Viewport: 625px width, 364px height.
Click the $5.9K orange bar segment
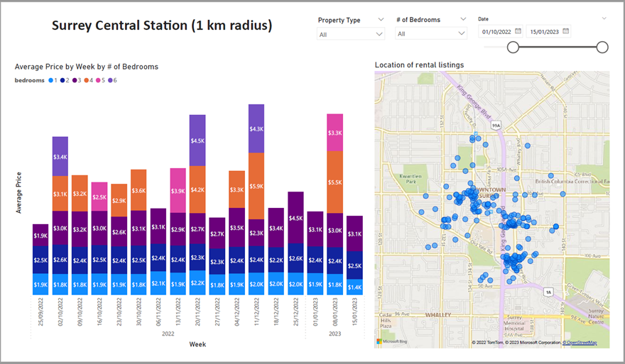pos(256,186)
